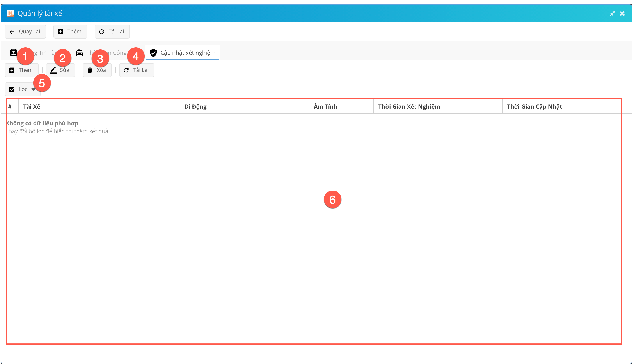Click the Thời Gian Cập Nhật header
The height and width of the screenshot is (364, 632).
pos(534,106)
